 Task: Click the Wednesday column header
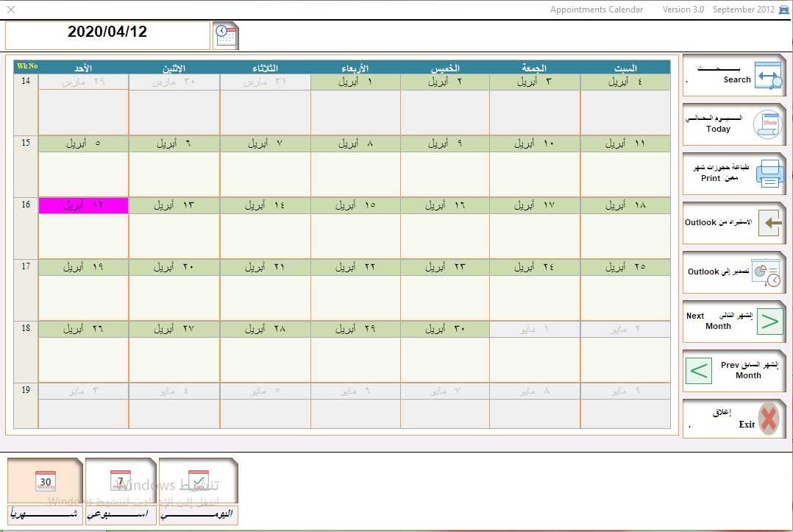(355, 67)
